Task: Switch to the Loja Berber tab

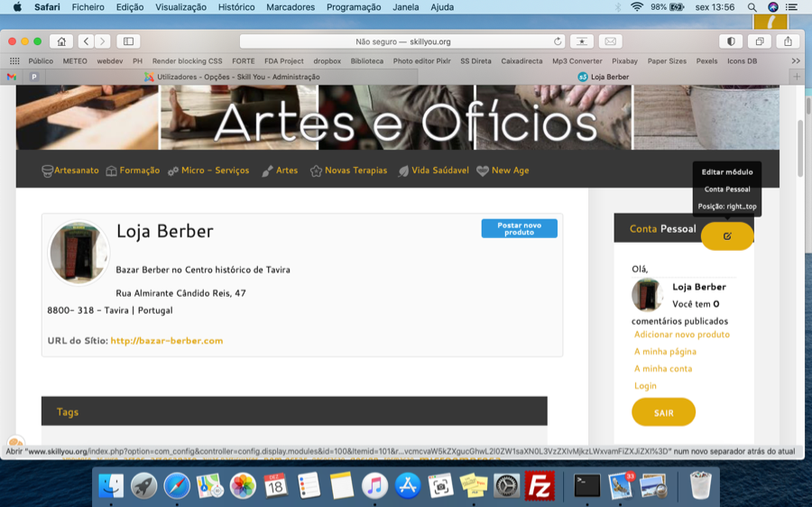Action: (x=604, y=77)
